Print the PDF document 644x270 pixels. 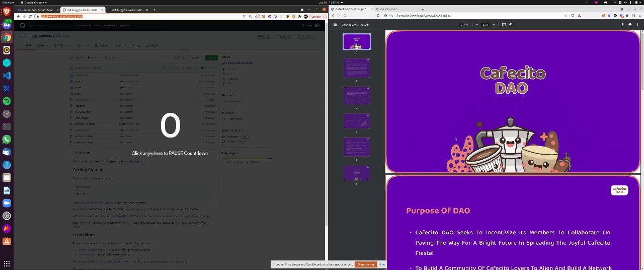click(630, 24)
